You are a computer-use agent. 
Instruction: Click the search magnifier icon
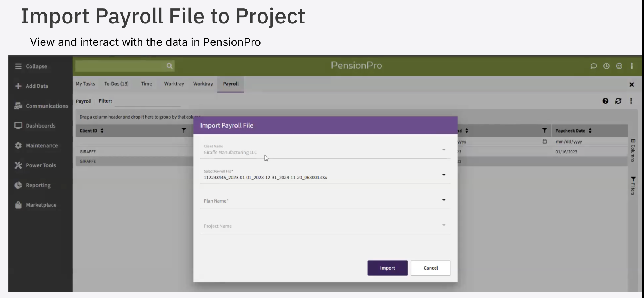click(169, 66)
